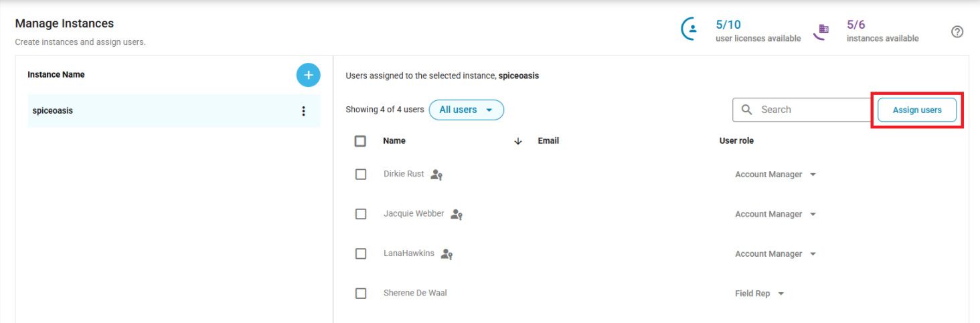
Task: Open Dirkie Rust's Account Manager role dropdown
Action: 775,175
